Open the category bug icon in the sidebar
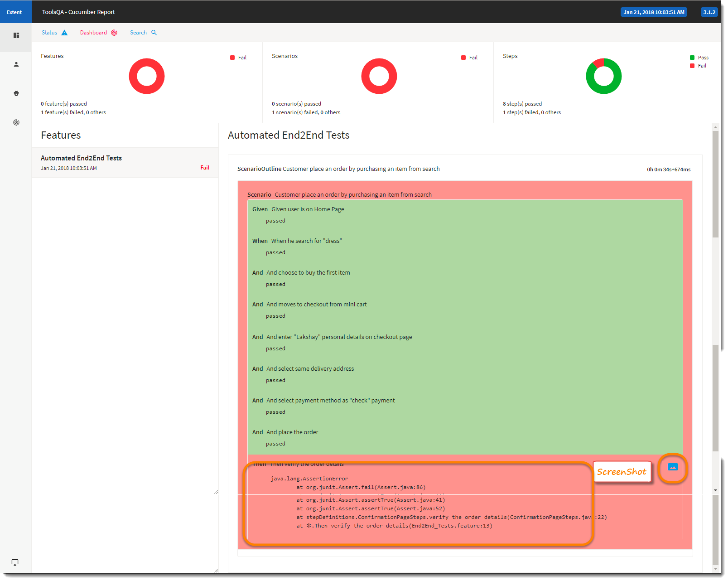This screenshot has width=728, height=581. pyautogui.click(x=16, y=93)
